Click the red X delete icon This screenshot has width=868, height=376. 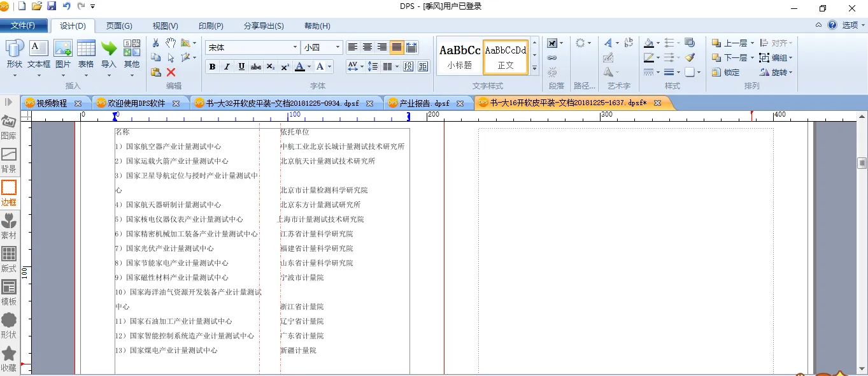point(171,72)
